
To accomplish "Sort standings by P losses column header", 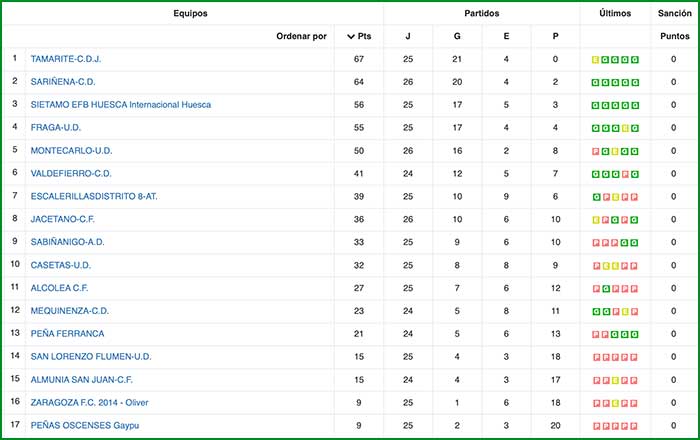I will 555,36.
